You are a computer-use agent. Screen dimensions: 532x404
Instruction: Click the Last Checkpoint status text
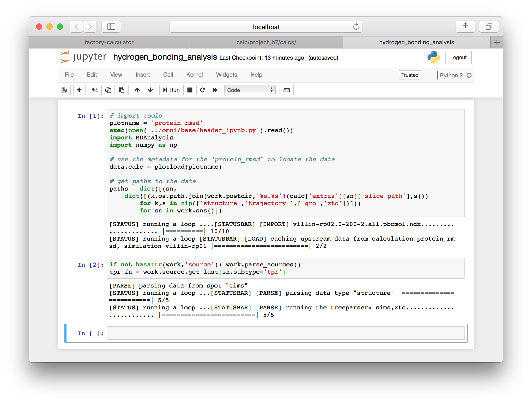262,58
